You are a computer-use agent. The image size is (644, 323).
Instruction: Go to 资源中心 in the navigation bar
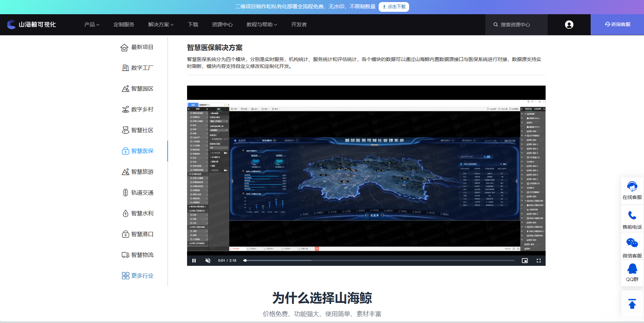pyautogui.click(x=222, y=25)
